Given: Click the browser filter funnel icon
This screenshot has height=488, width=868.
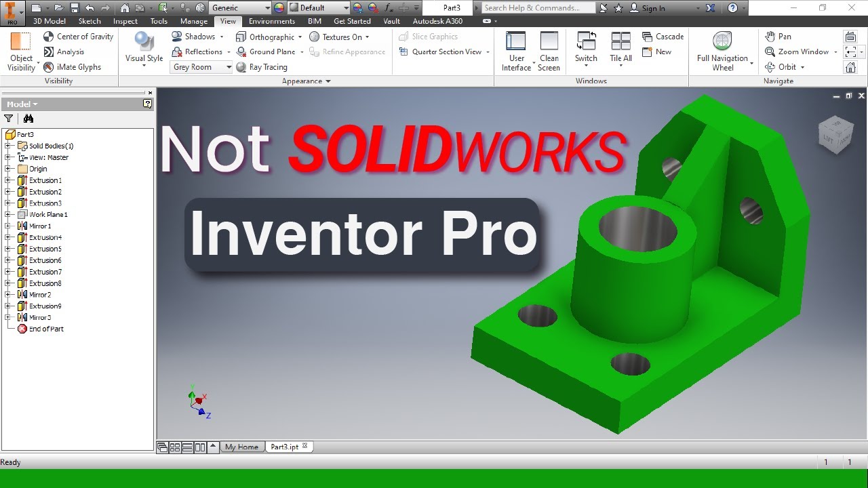Looking at the screenshot, I should tap(8, 119).
